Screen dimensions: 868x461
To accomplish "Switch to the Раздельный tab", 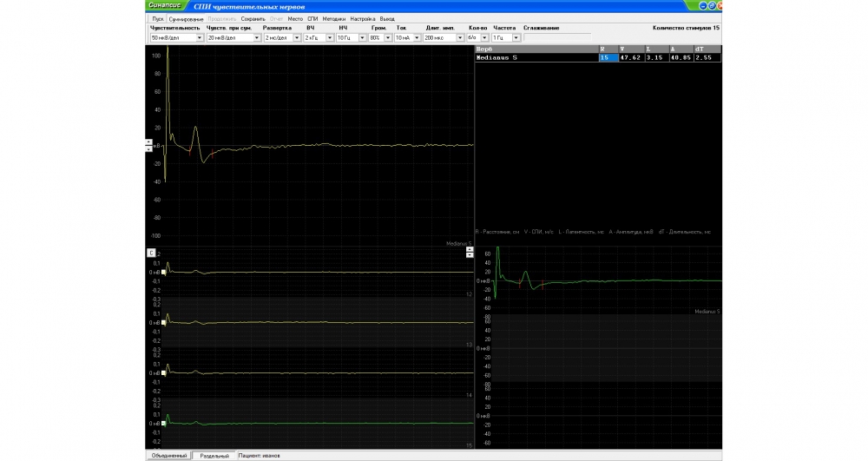I will coord(214,455).
